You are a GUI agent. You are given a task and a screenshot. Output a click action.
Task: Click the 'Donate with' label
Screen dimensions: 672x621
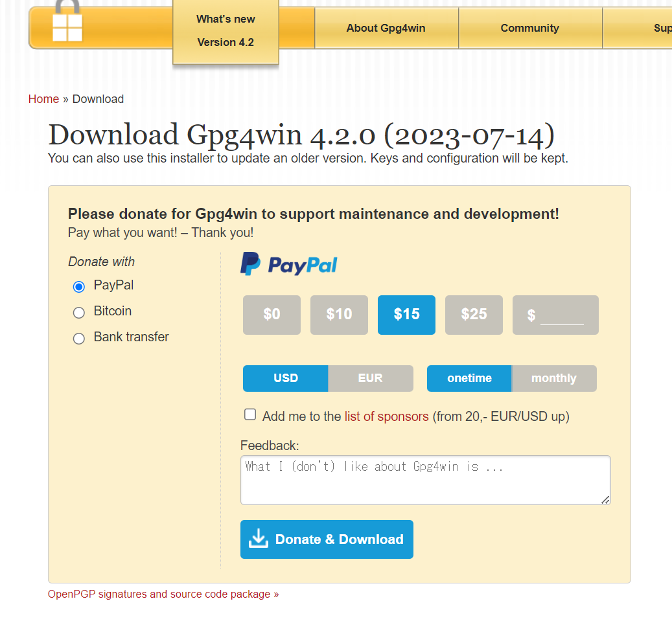pos(102,262)
